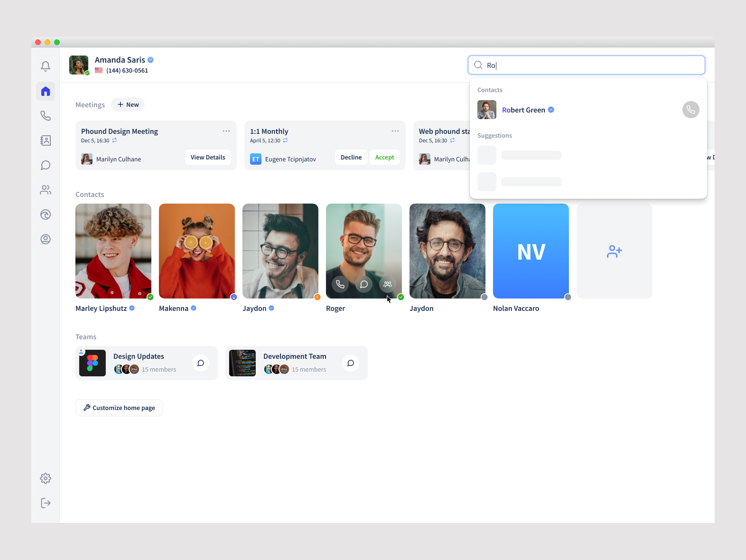Click Amanda Saris name
Screen dimensions: 746x560
pyautogui.click(x=120, y=60)
